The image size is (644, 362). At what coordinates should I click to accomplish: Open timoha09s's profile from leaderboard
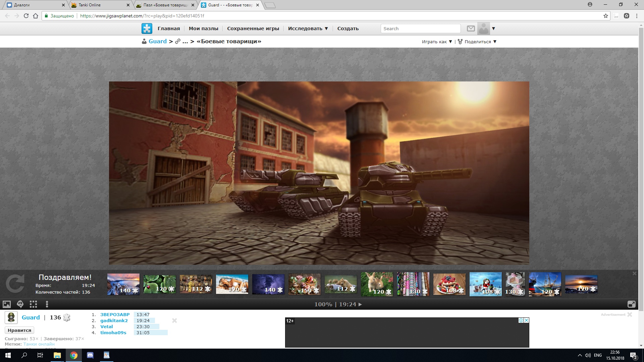(x=113, y=333)
